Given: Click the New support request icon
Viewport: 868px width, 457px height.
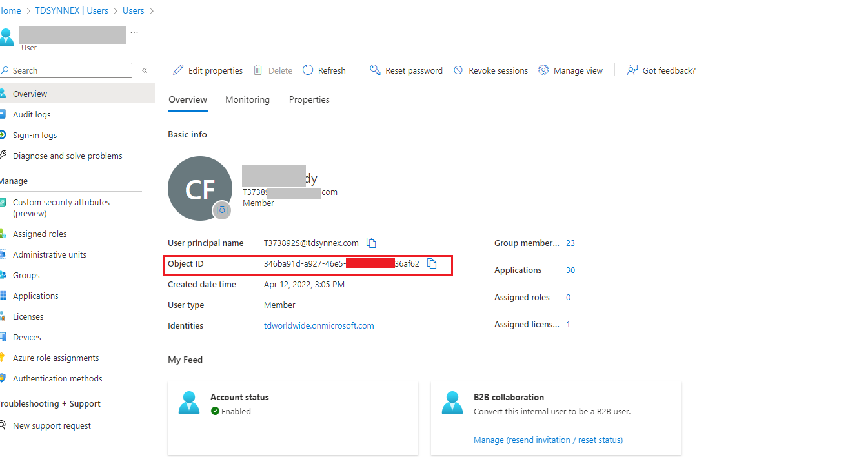Looking at the screenshot, I should (x=3, y=425).
